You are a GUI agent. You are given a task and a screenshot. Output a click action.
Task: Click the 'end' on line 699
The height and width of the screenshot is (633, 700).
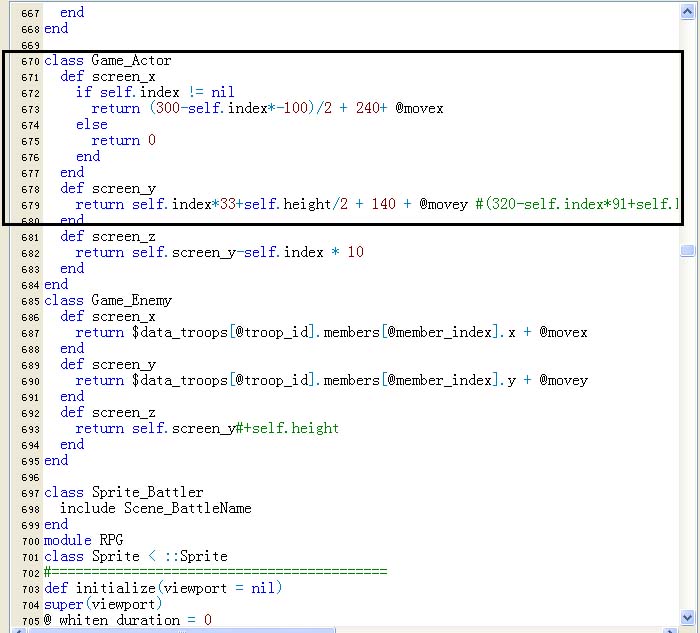point(56,524)
